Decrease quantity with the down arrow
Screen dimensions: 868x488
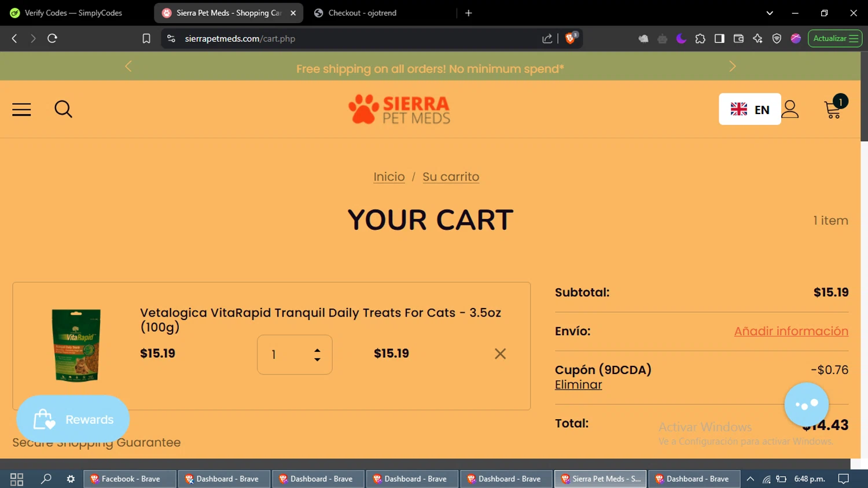[317, 359]
